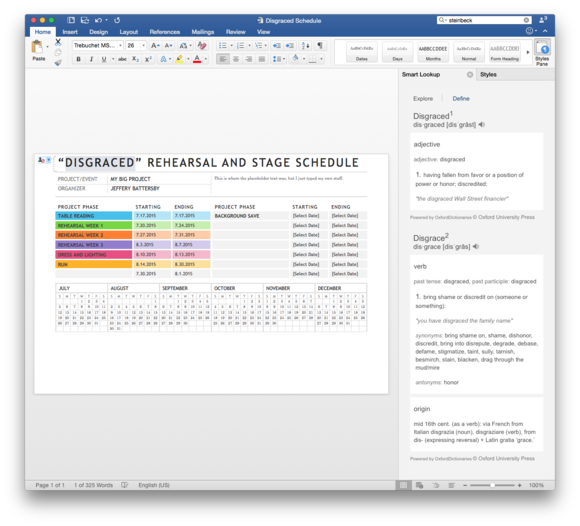Switch to the Insert ribbon tab
The height and width of the screenshot is (526, 580).
point(70,32)
